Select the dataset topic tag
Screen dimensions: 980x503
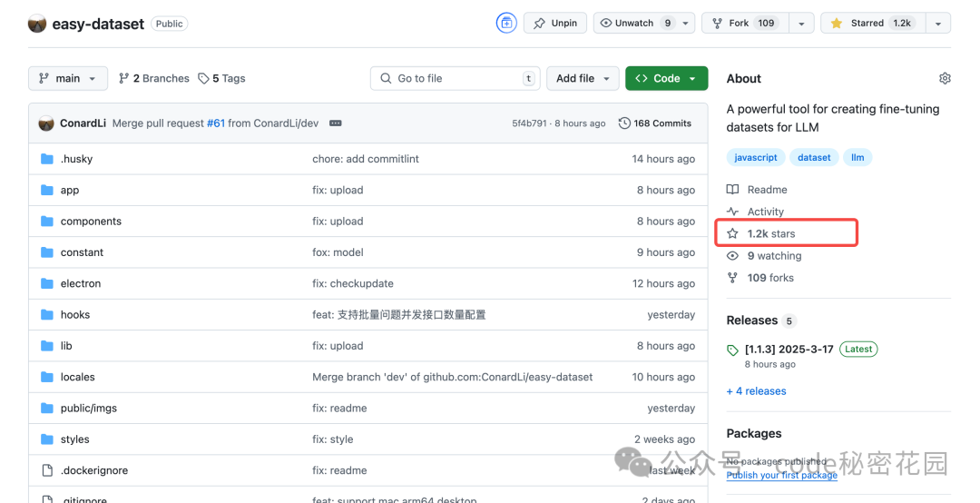814,158
